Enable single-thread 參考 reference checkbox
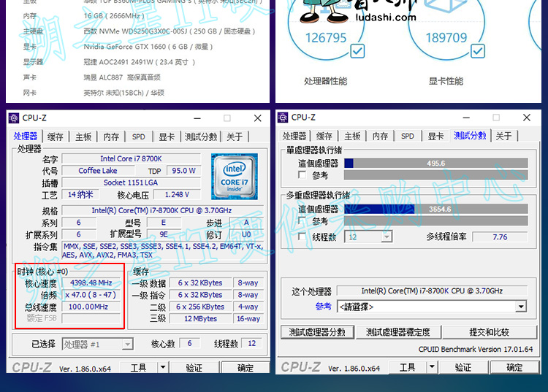This screenshot has width=548, height=392. tap(302, 174)
